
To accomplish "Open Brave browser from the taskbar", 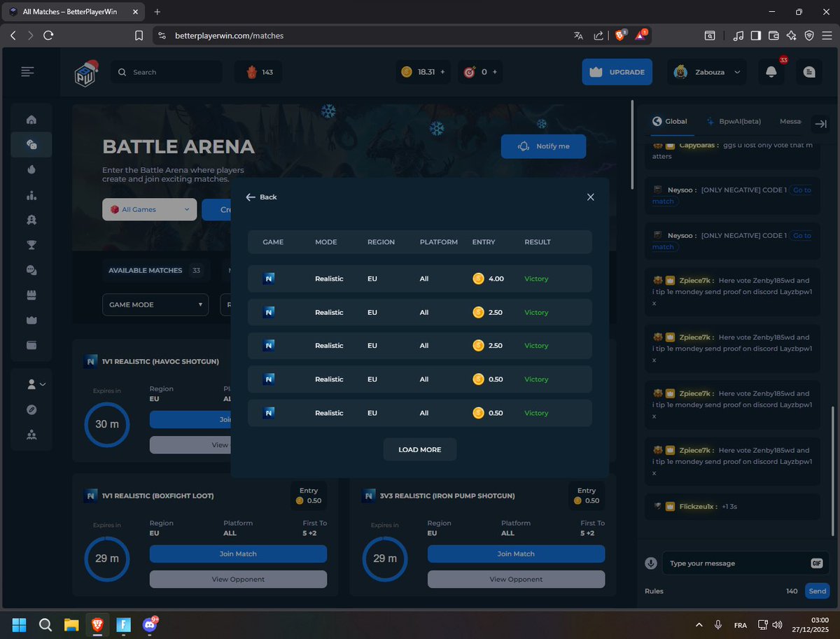I will (97, 625).
